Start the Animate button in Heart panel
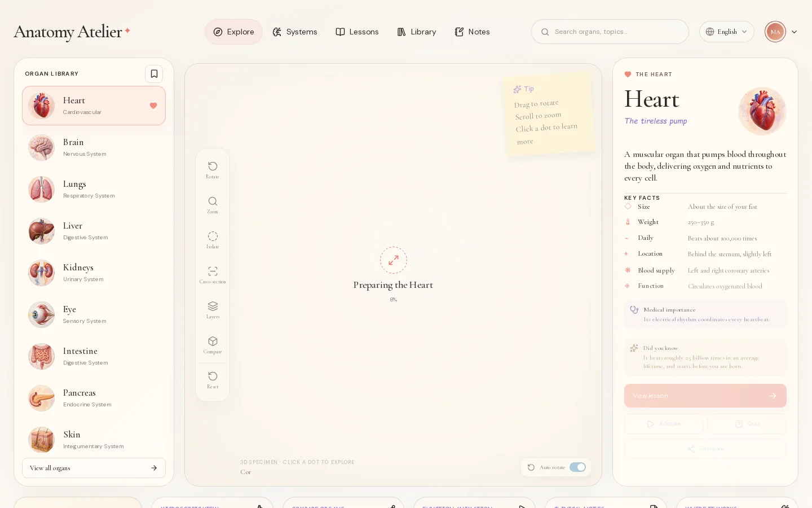This screenshot has height=508, width=812. [x=664, y=424]
